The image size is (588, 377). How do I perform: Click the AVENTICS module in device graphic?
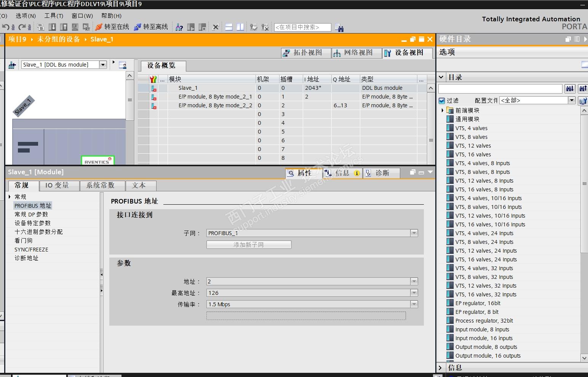coord(98,161)
